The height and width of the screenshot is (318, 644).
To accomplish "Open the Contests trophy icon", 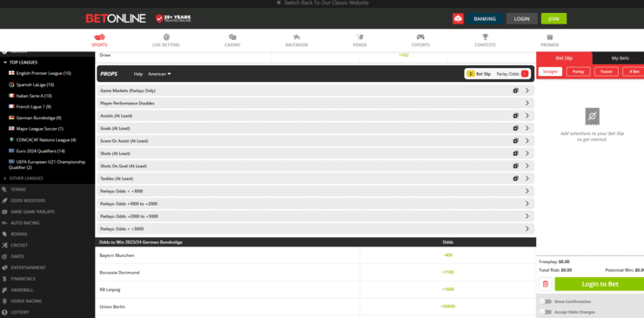I will 485,37.
